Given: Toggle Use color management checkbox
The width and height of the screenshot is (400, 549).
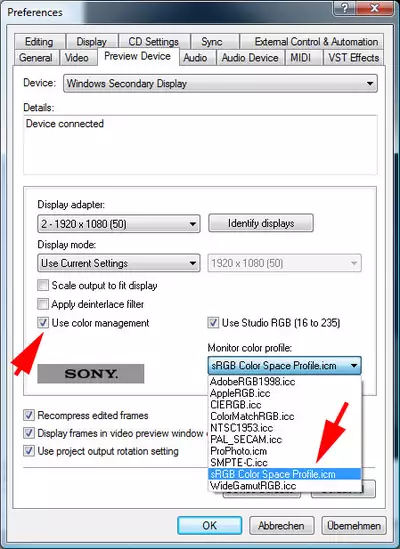Looking at the screenshot, I should pyautogui.click(x=43, y=322).
